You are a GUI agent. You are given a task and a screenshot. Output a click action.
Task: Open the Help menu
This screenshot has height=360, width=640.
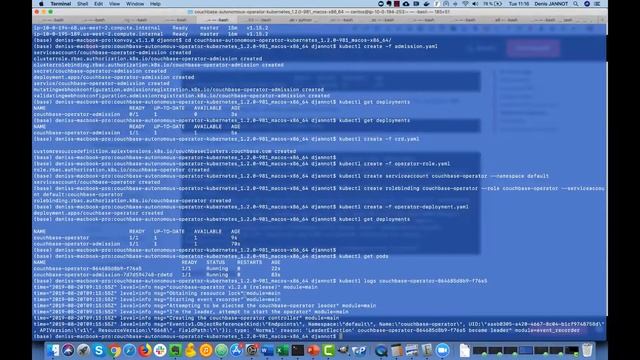point(155,4)
